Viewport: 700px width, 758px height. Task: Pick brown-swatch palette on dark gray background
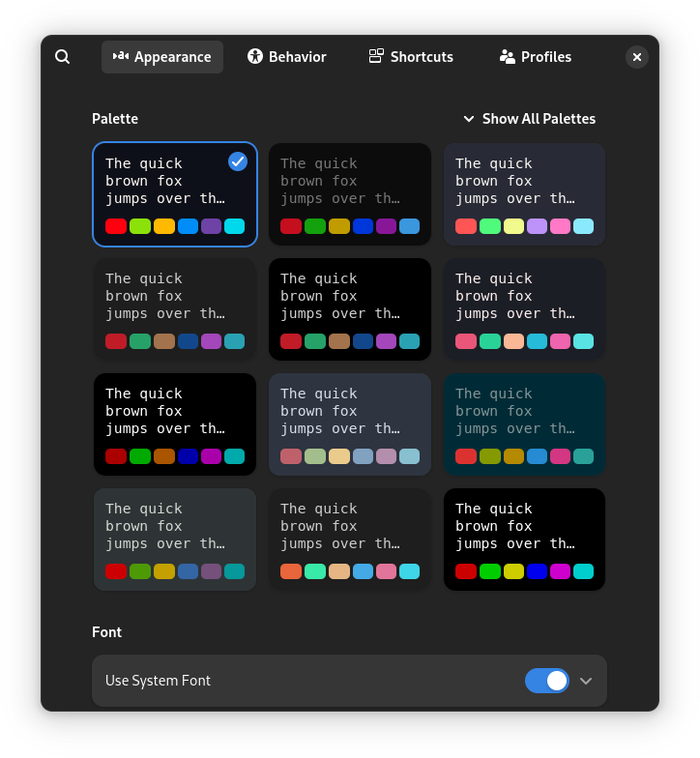pos(175,309)
